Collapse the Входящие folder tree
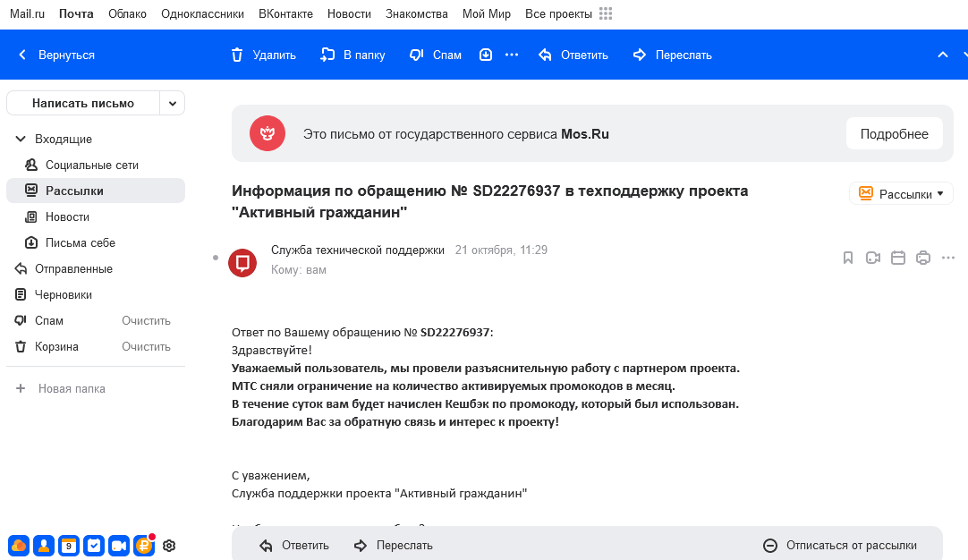 click(21, 139)
